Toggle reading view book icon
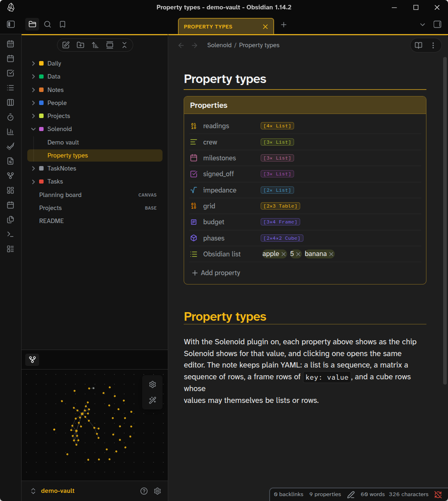The image size is (448, 501). click(419, 45)
